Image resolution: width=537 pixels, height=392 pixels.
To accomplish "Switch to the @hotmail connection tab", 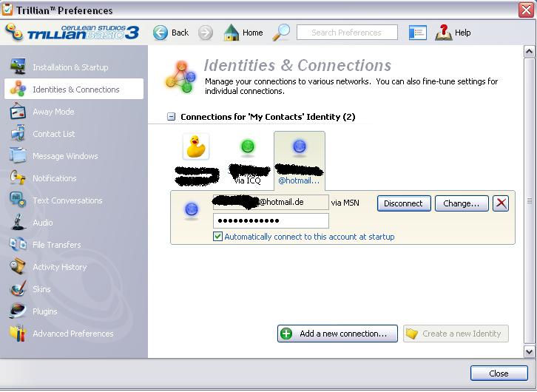I will 300,160.
